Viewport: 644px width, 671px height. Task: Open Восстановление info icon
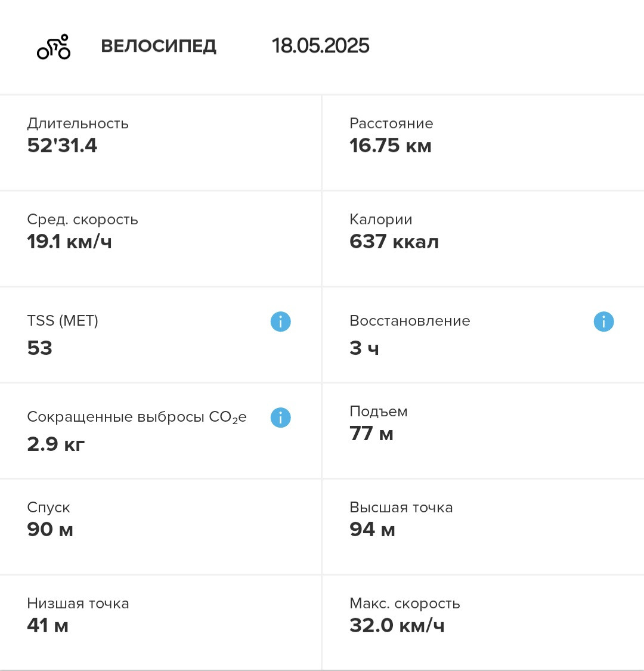click(x=604, y=321)
